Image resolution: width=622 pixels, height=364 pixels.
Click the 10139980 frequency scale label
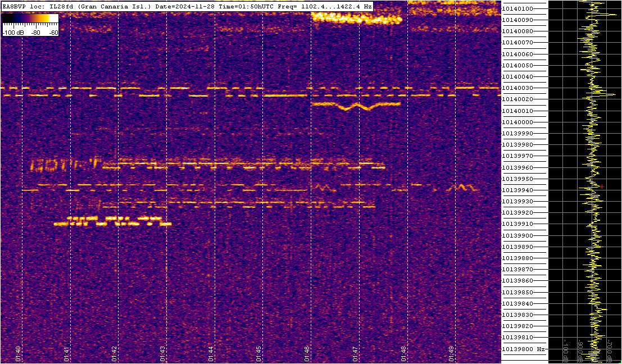(517, 145)
